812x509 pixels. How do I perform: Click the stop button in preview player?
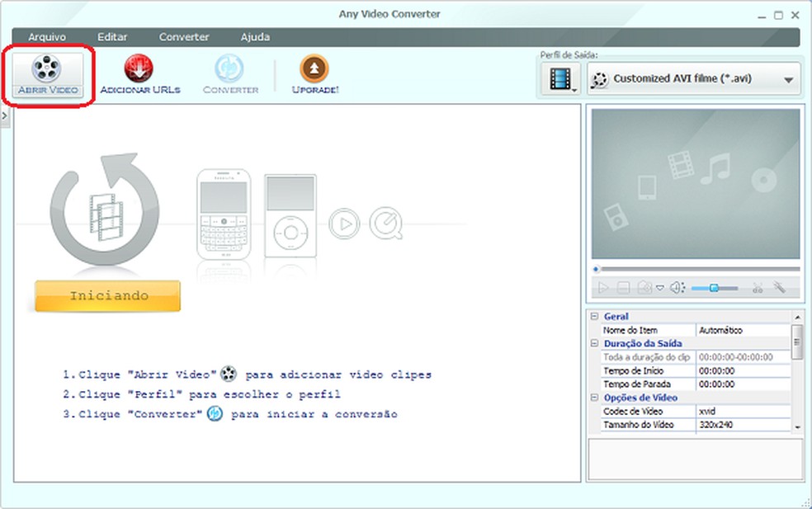(624, 287)
